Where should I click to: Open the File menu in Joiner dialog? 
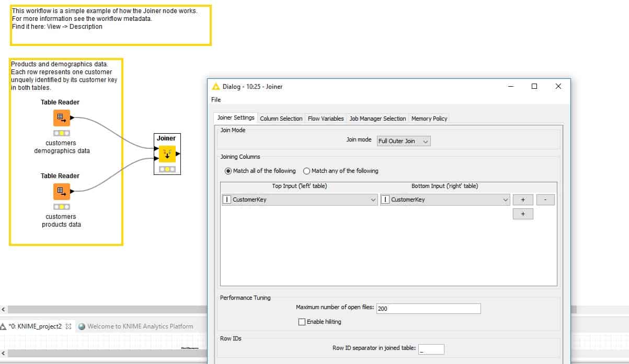(216, 100)
